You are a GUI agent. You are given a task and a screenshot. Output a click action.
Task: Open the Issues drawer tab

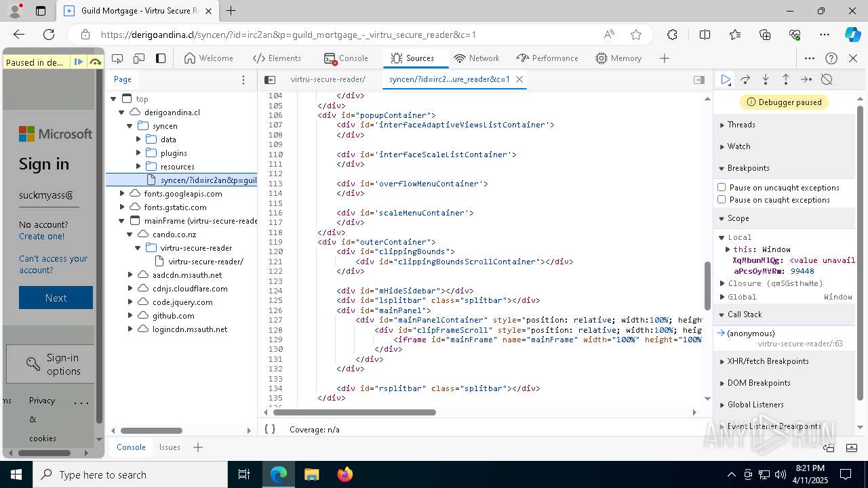click(x=170, y=447)
